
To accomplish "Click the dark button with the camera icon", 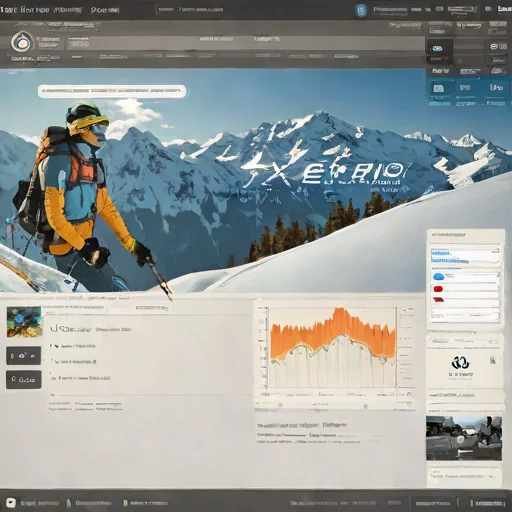I will [x=23, y=356].
